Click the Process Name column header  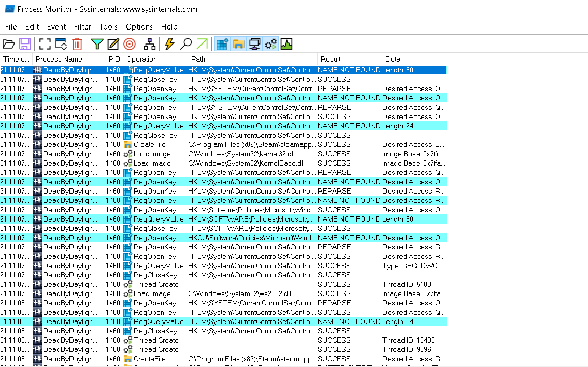pyautogui.click(x=65, y=59)
